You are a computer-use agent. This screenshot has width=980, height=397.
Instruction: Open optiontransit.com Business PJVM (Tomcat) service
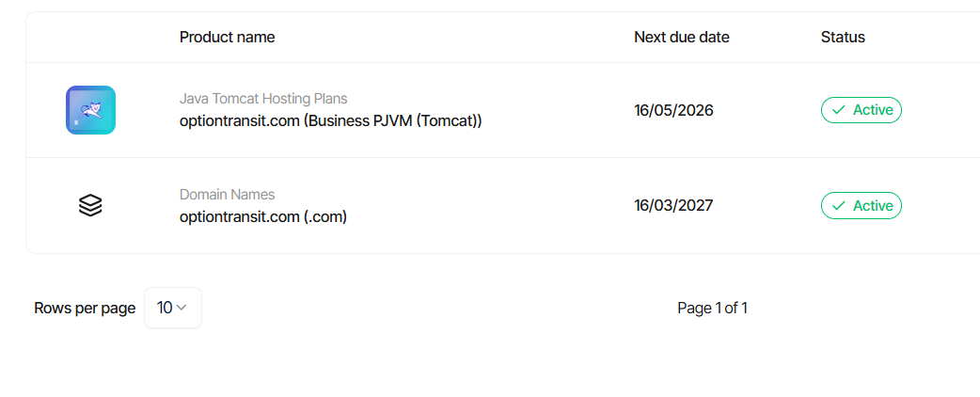330,120
